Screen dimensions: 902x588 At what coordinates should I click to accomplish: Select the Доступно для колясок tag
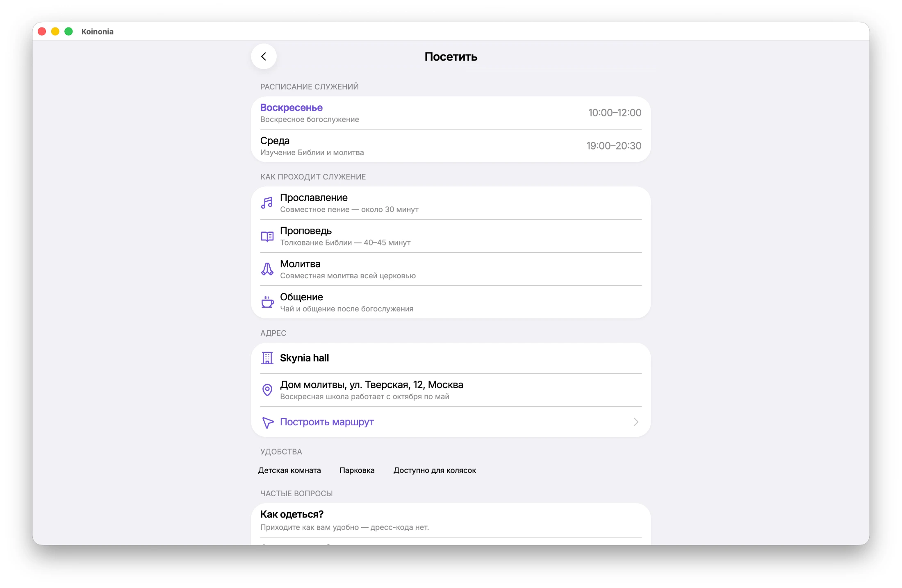435,470
